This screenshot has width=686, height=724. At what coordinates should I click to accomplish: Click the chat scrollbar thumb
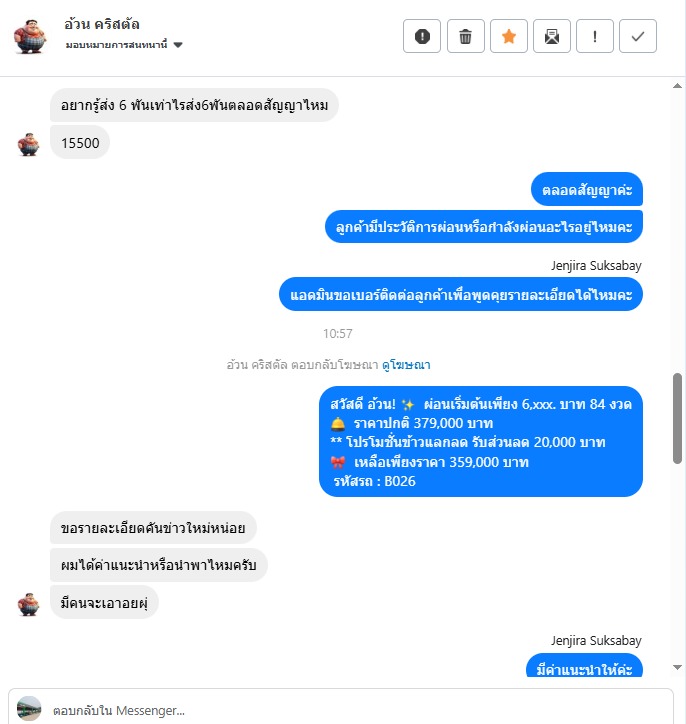pyautogui.click(x=677, y=418)
